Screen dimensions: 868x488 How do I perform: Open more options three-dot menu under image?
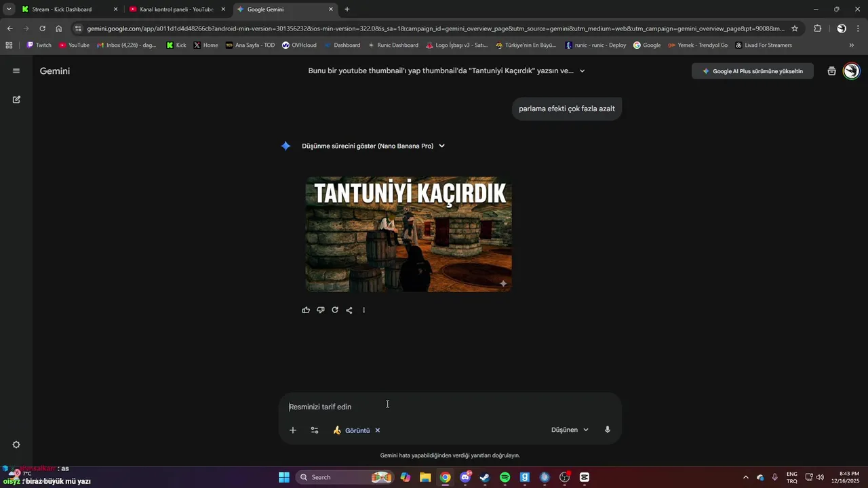[363, 310]
